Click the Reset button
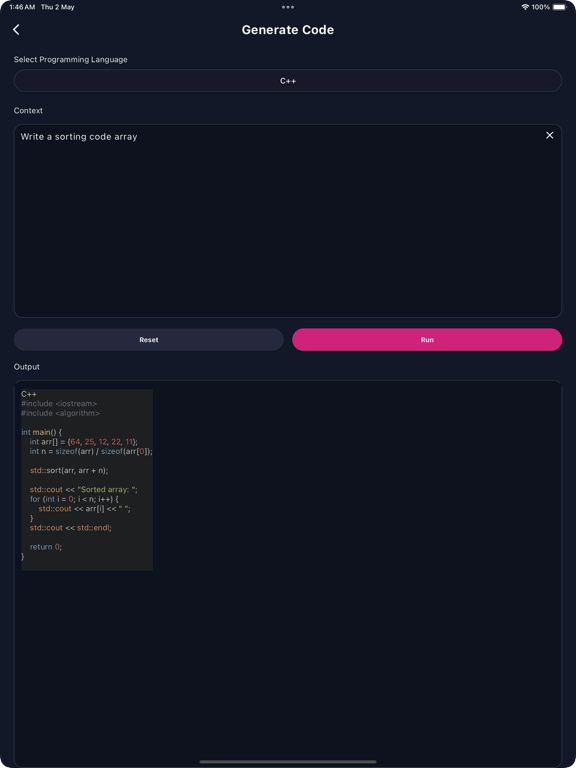This screenshot has width=576, height=768. [148, 339]
